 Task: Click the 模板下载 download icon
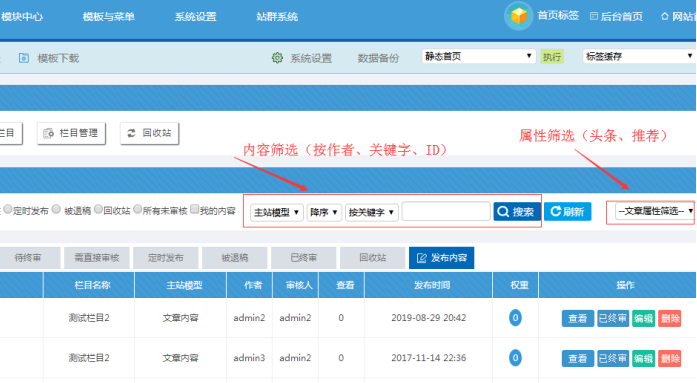point(24,58)
